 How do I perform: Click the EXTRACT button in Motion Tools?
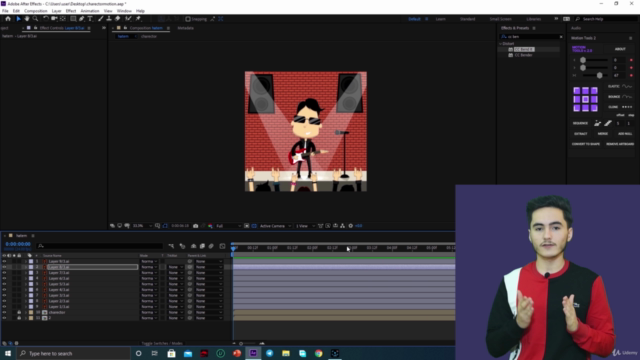[x=580, y=134]
